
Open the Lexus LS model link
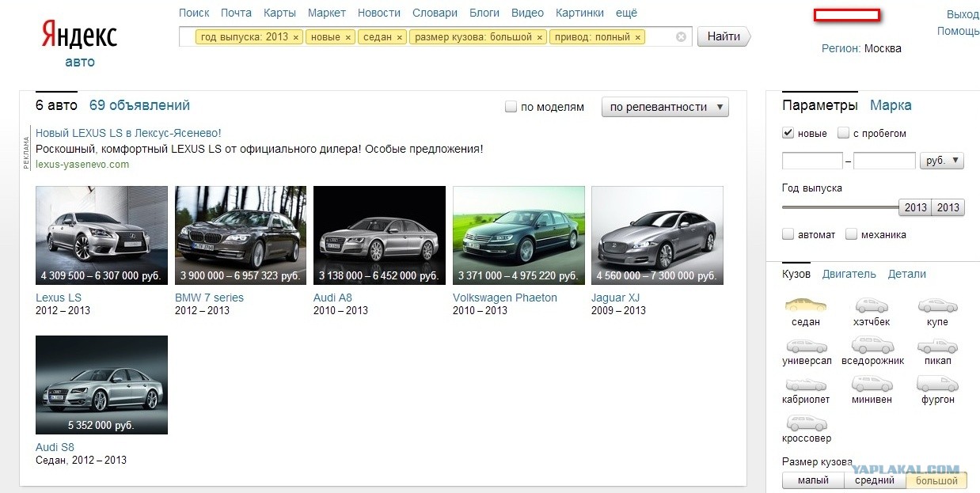click(59, 298)
